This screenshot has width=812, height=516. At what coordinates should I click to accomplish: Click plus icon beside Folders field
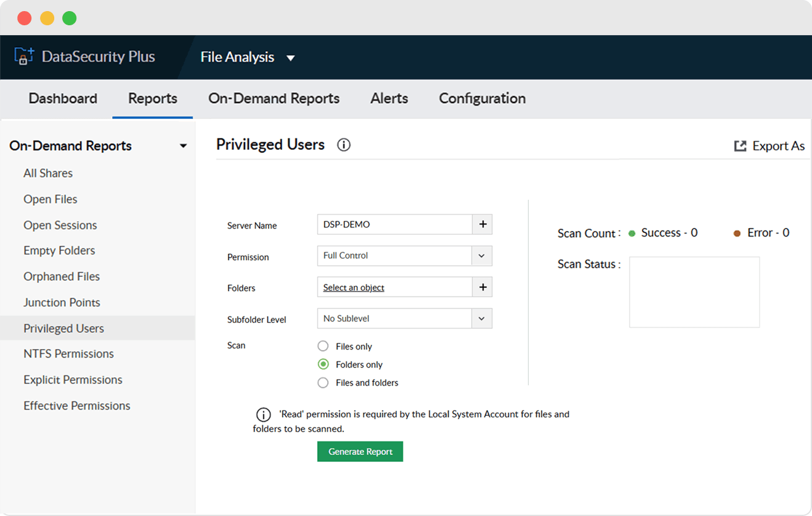coord(482,287)
